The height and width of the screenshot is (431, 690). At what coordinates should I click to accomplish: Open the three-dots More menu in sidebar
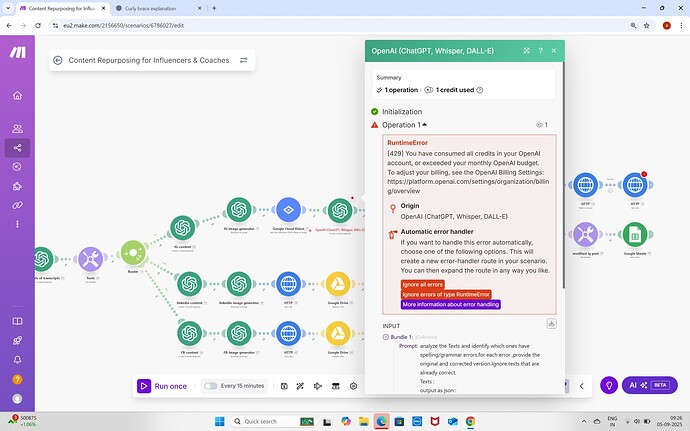(x=17, y=224)
